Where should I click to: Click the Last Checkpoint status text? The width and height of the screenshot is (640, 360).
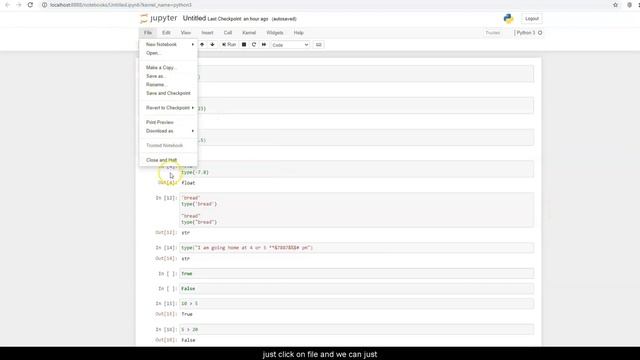238,19
